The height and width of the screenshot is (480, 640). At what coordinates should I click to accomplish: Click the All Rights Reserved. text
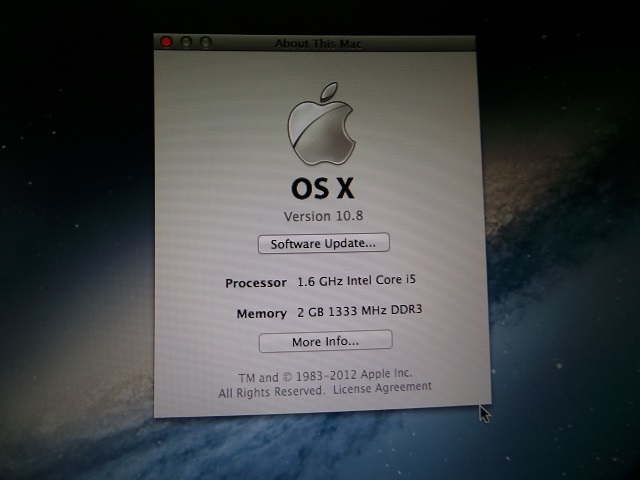tap(271, 392)
